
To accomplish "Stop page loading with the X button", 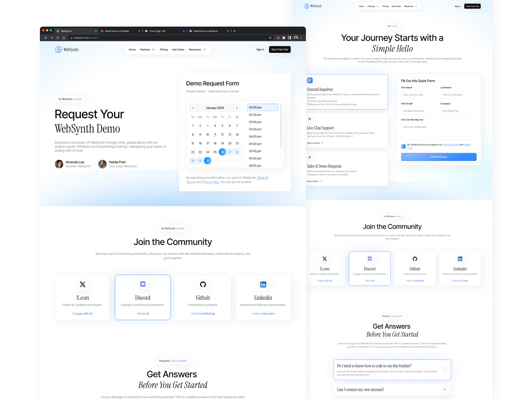I will click(58, 38).
